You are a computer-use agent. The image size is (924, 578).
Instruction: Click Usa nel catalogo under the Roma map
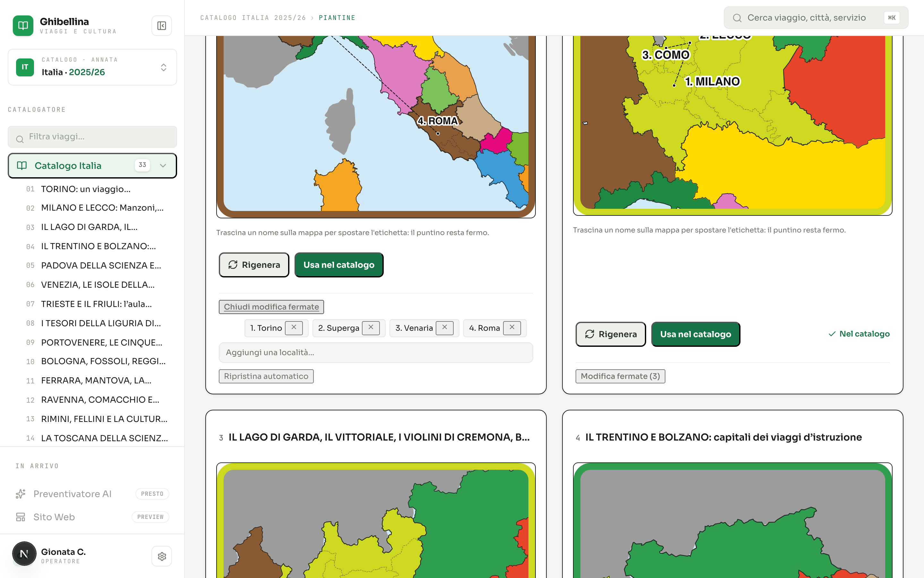339,265
